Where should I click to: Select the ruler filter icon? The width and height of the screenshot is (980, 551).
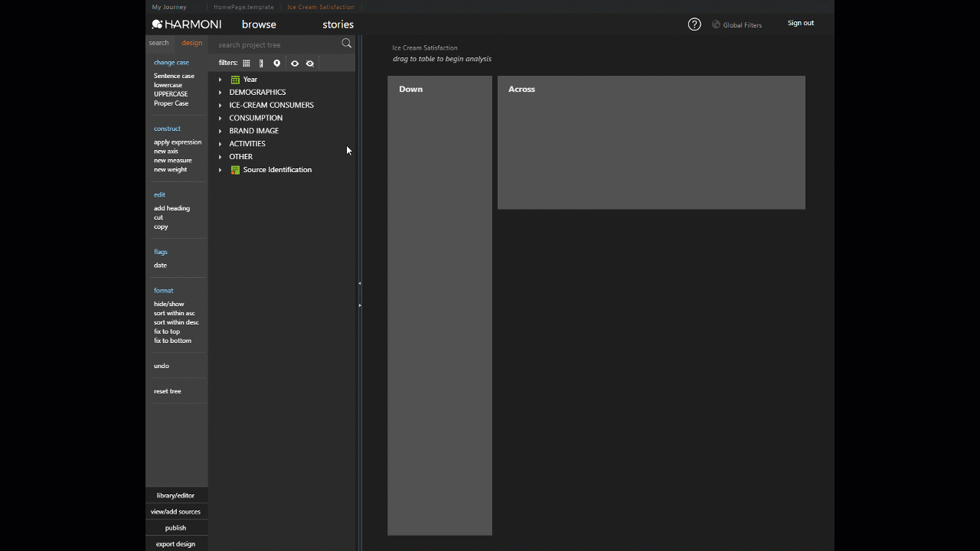[261, 64]
